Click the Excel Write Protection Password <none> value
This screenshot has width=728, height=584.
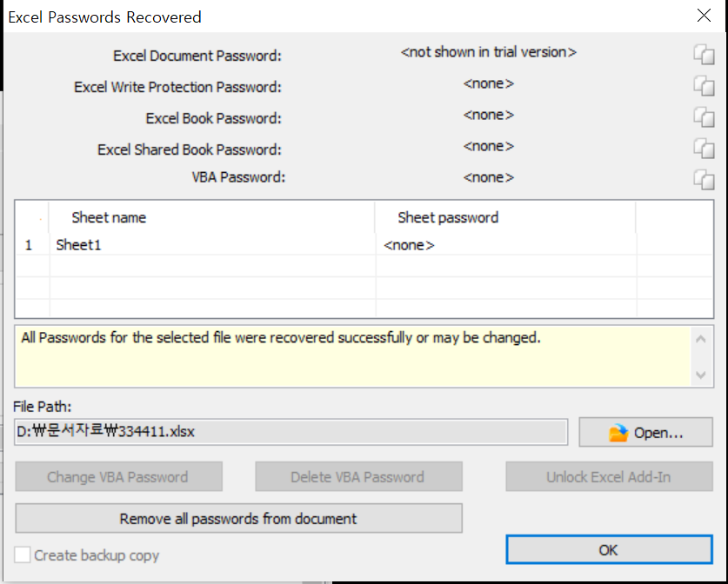(489, 83)
